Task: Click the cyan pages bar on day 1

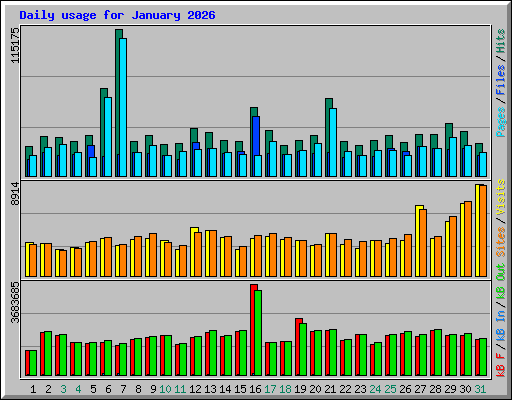Action: point(33,166)
